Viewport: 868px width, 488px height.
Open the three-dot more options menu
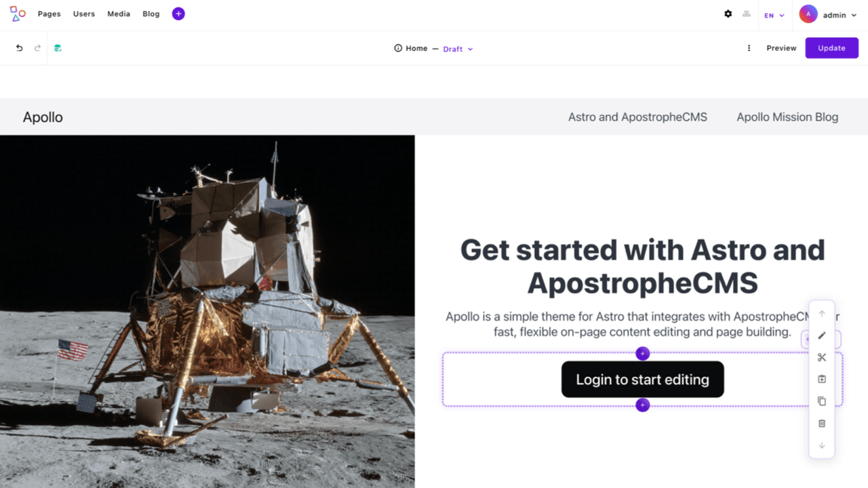[x=749, y=48]
